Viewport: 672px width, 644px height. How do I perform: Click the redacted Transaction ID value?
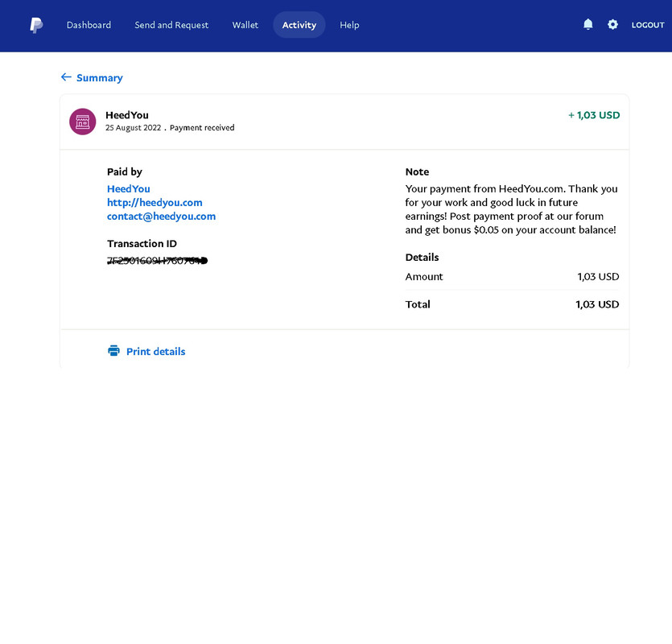click(157, 260)
